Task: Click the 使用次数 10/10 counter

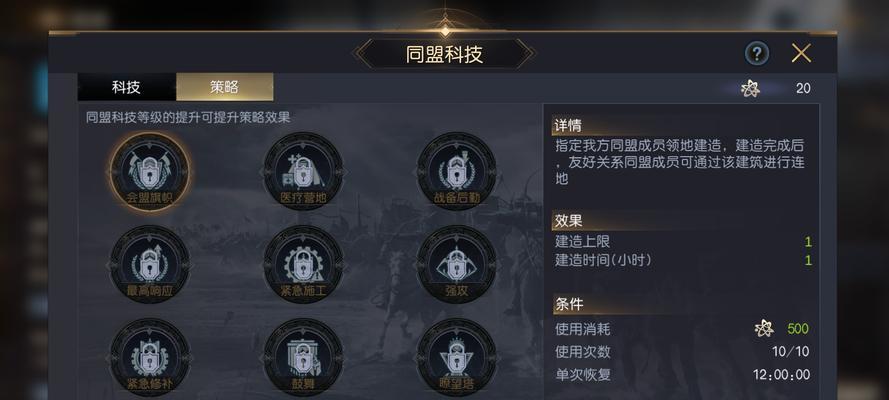Action: (790, 352)
